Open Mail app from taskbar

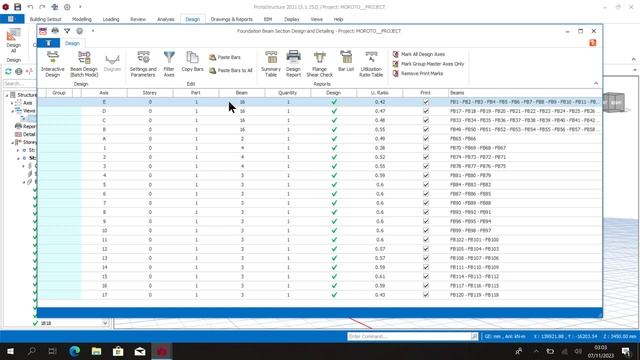[140, 351]
